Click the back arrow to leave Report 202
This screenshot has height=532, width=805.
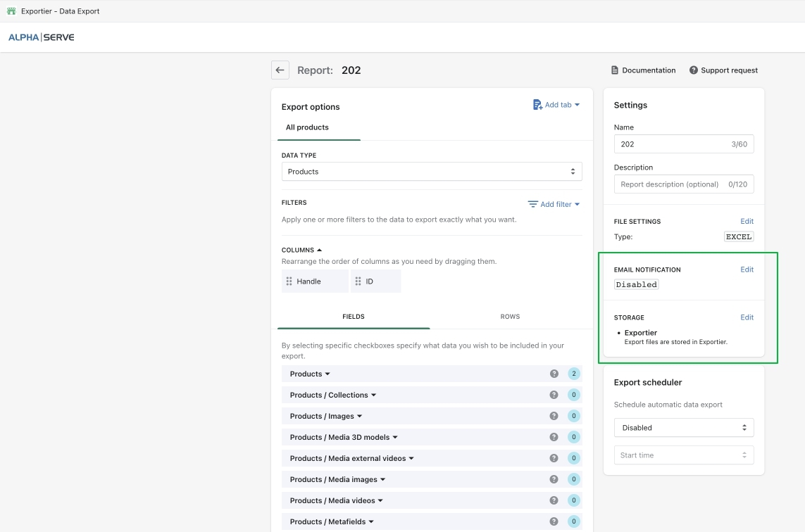280,70
